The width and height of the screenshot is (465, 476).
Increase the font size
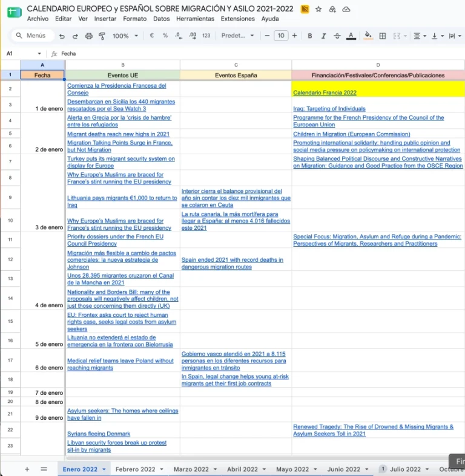click(294, 36)
